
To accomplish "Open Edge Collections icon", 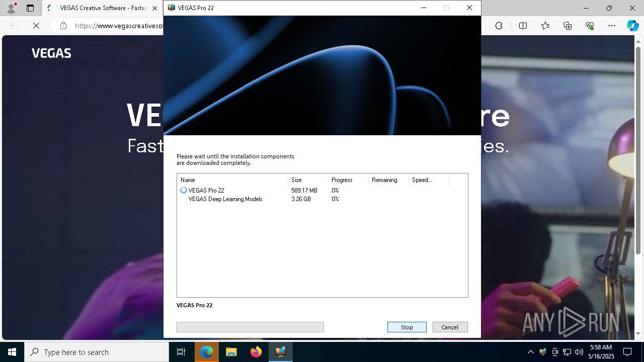I will tap(568, 26).
